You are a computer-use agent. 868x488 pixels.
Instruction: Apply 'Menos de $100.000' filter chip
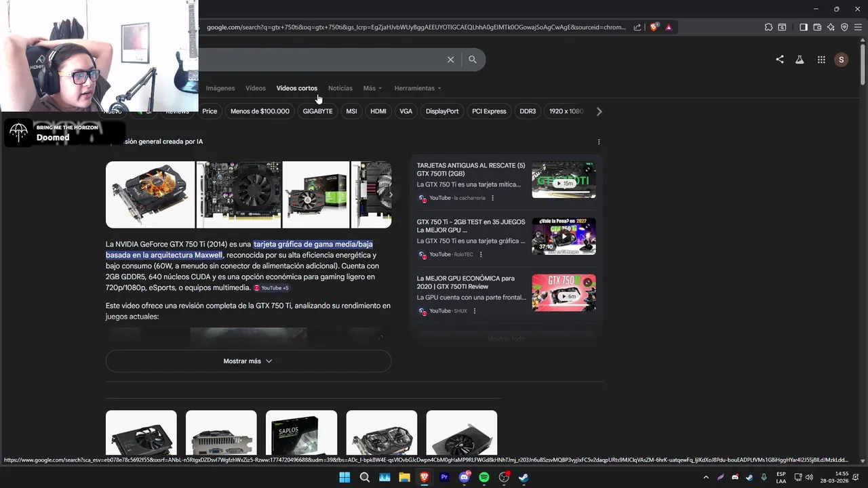pos(260,111)
